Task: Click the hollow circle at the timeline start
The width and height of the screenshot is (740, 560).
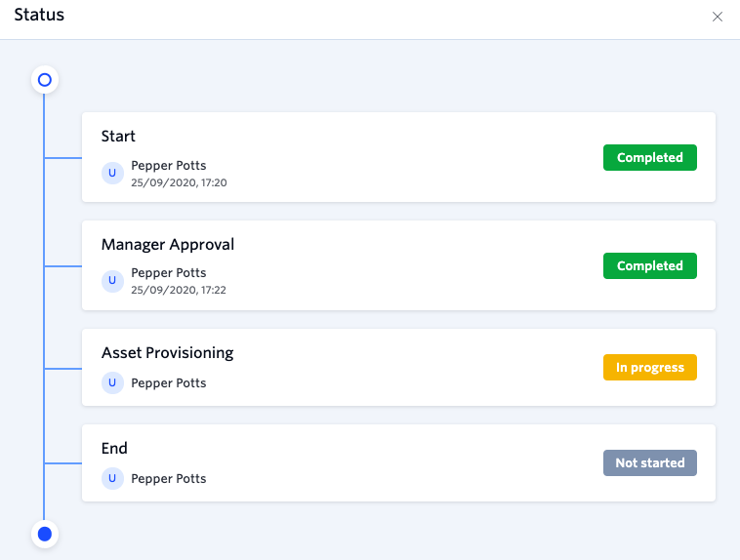Action: coord(45,80)
